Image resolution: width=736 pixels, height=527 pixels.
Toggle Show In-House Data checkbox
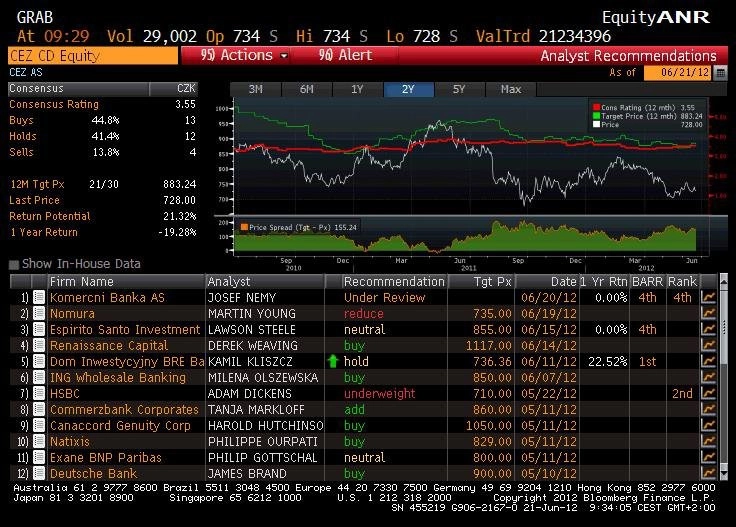coord(14,265)
